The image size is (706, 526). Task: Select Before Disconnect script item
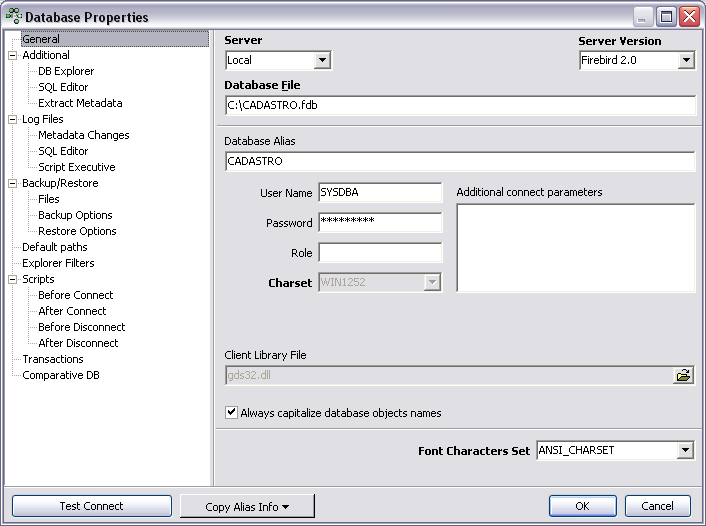coord(81,327)
